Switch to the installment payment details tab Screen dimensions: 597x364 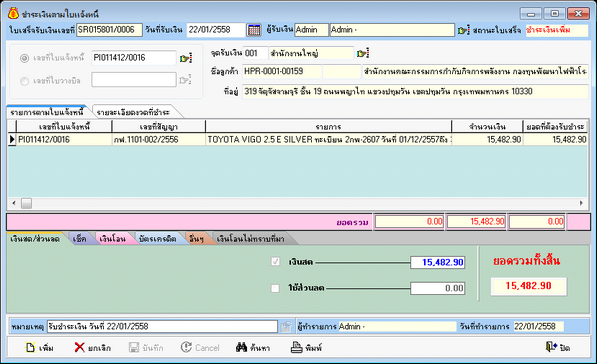pos(133,112)
